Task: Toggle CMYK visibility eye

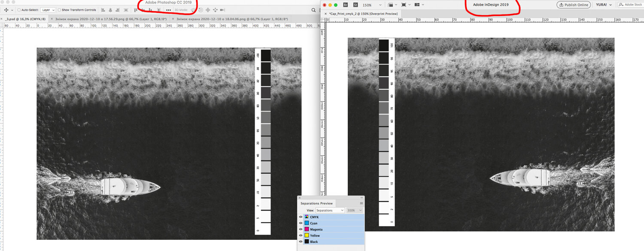Action: [301, 217]
